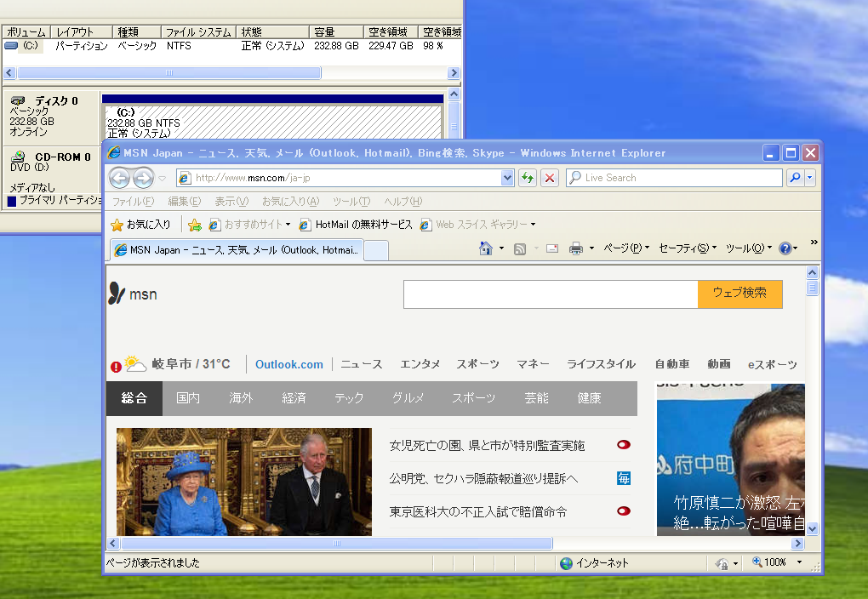Refresh the page with the refresh icon
The height and width of the screenshot is (599, 868).
click(x=527, y=178)
